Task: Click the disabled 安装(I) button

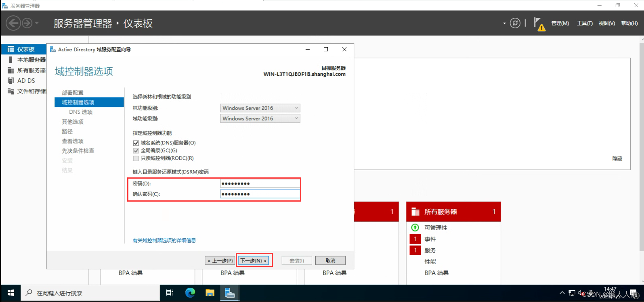Action: (x=297, y=260)
